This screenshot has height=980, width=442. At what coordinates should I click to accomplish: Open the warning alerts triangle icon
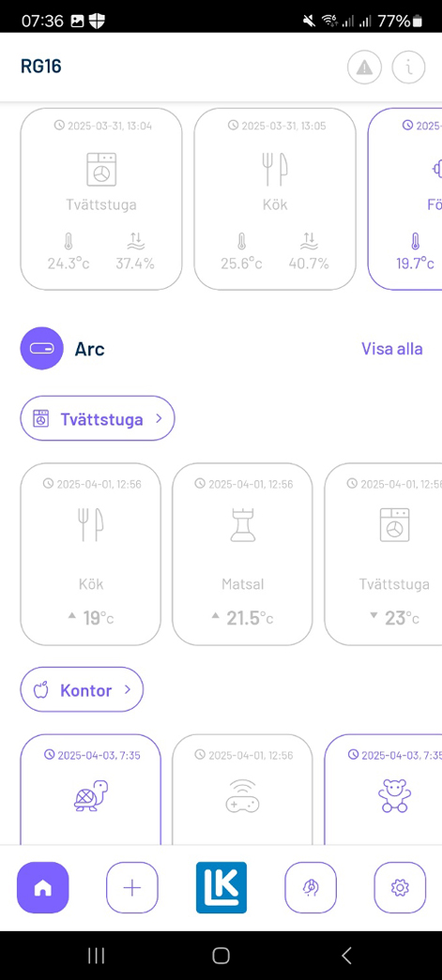(364, 67)
